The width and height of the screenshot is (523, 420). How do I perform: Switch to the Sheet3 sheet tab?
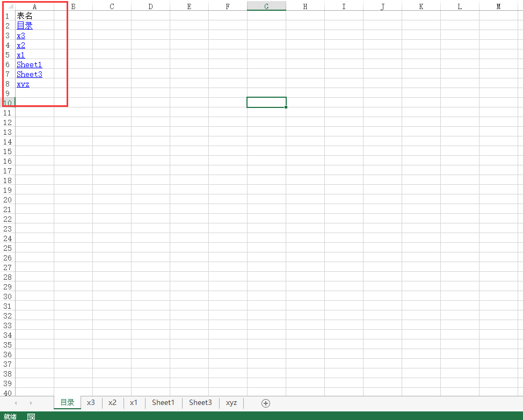(x=200, y=403)
